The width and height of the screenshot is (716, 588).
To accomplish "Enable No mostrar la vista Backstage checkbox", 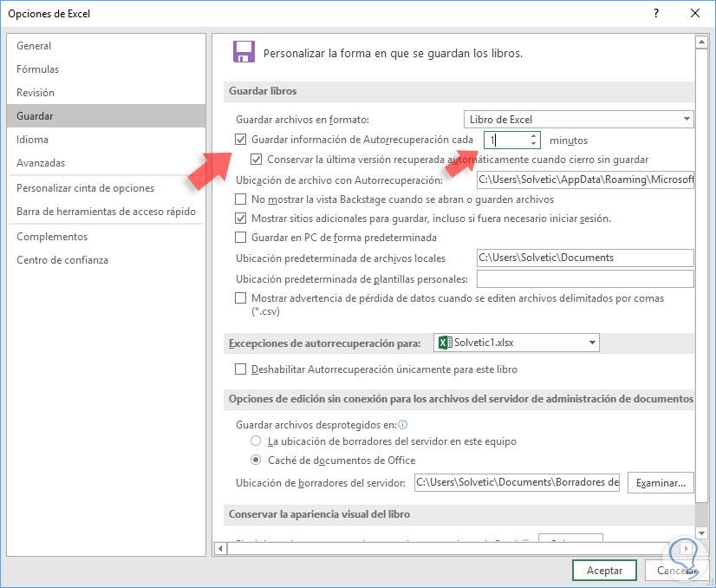I will pos(241,199).
